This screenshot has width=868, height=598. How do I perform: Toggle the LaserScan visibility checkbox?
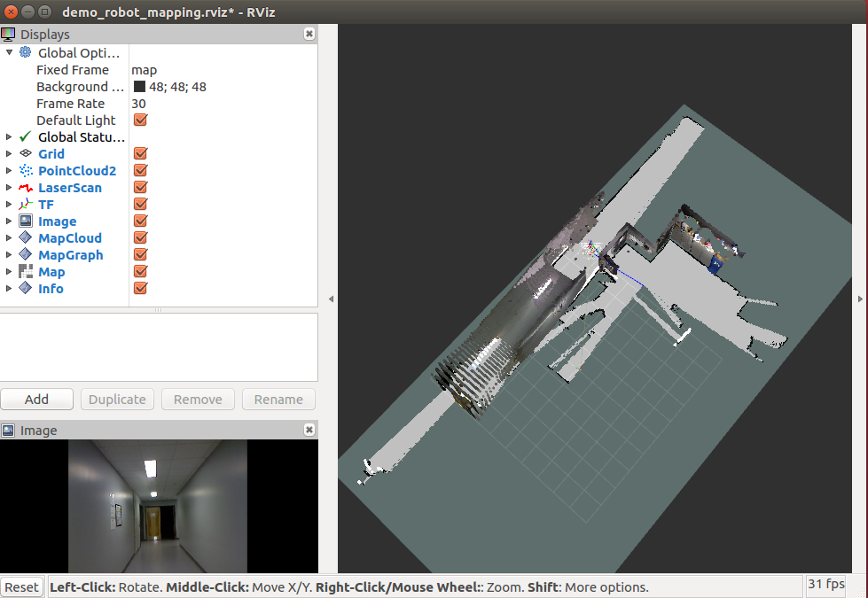(140, 188)
